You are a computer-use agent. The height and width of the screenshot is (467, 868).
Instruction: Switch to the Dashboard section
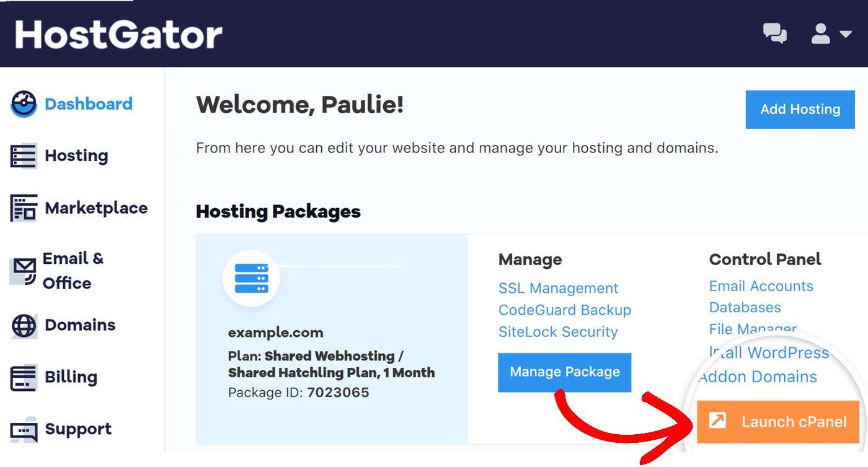click(88, 103)
